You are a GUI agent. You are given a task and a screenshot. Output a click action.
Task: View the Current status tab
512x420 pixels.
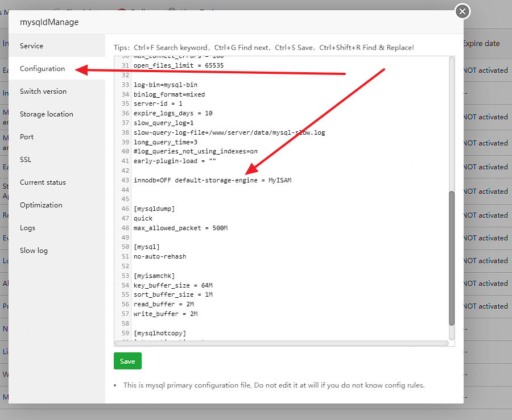[x=43, y=182]
